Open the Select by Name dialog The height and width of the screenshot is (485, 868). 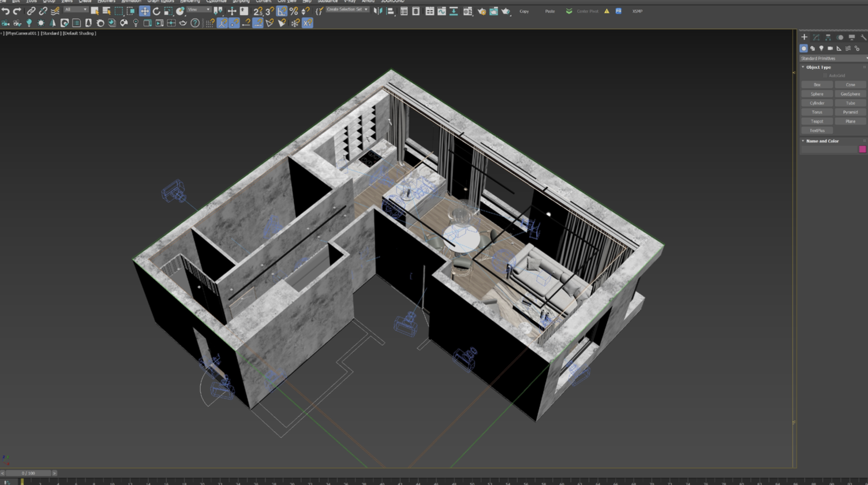106,11
